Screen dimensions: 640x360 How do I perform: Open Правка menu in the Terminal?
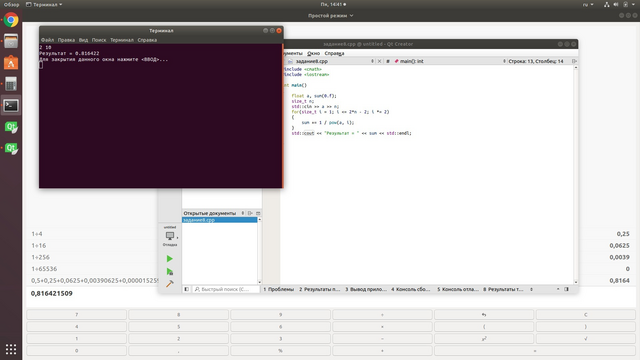pos(66,40)
